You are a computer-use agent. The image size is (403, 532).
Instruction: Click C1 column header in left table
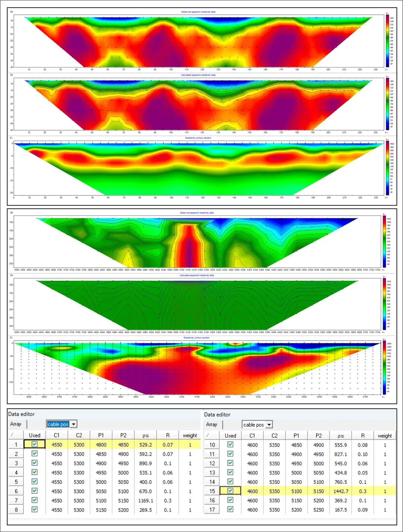click(56, 435)
